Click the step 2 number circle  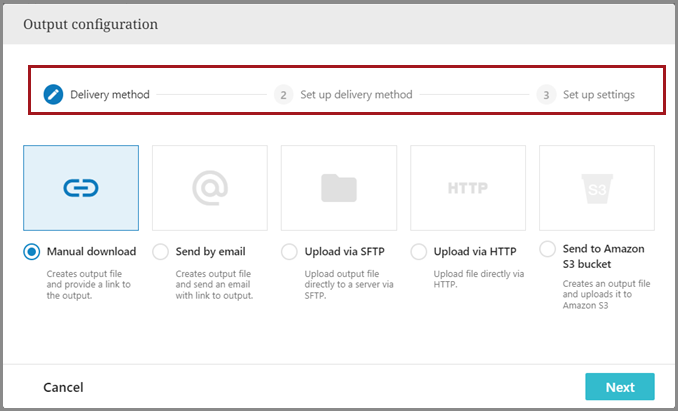284,95
